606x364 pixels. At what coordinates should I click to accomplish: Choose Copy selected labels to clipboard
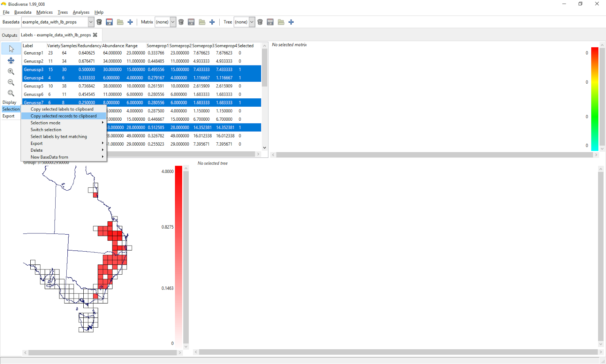pyautogui.click(x=62, y=109)
